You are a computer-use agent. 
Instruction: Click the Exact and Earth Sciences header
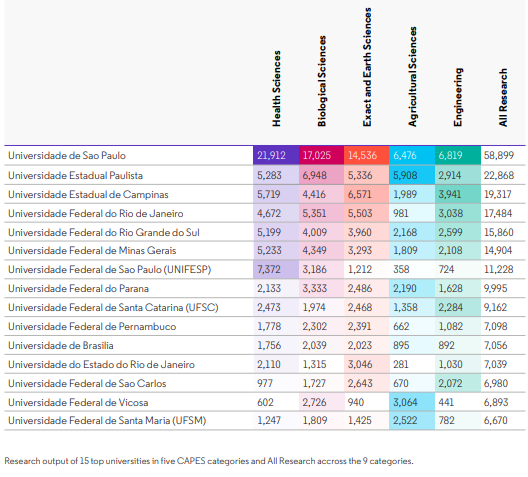367,67
